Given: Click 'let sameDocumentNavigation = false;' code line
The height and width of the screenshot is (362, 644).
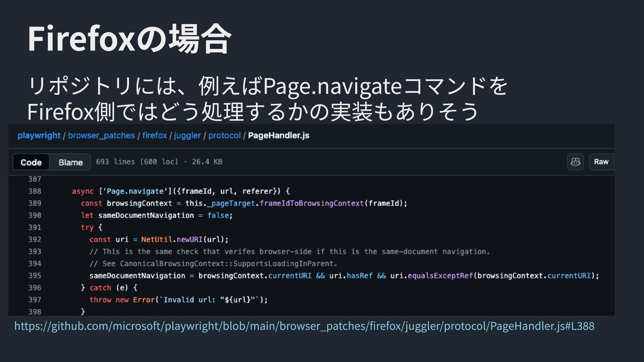Looking at the screenshot, I should pyautogui.click(x=157, y=216).
